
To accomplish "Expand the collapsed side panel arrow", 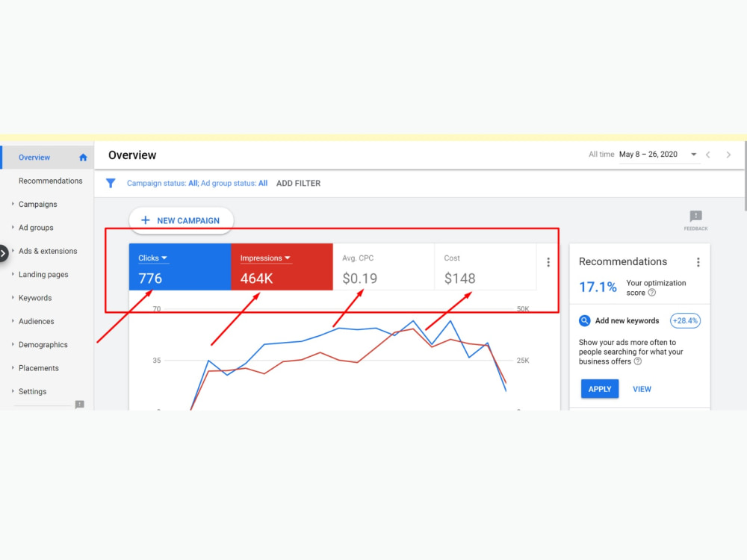I will (3, 253).
